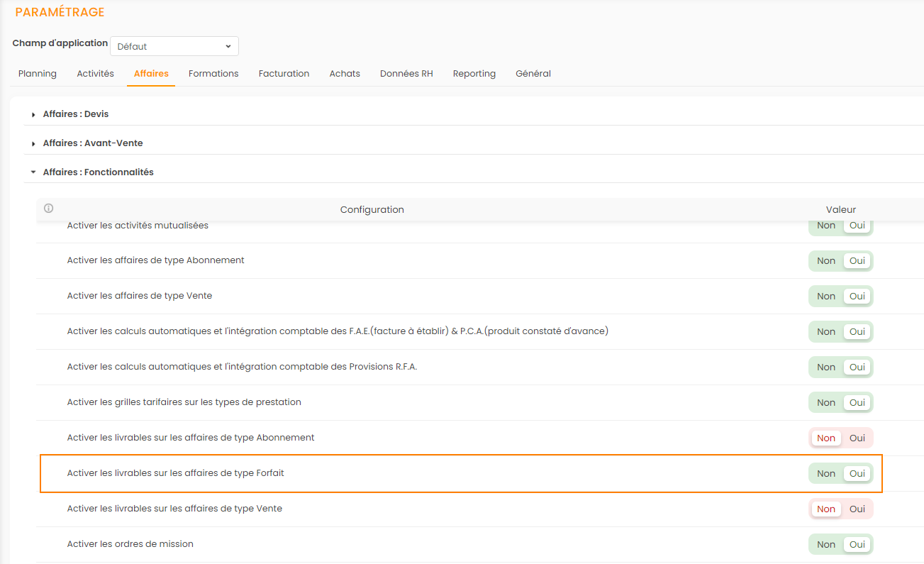924x564 pixels.
Task: Click the Activer les ordres de mission label
Action: 130,544
